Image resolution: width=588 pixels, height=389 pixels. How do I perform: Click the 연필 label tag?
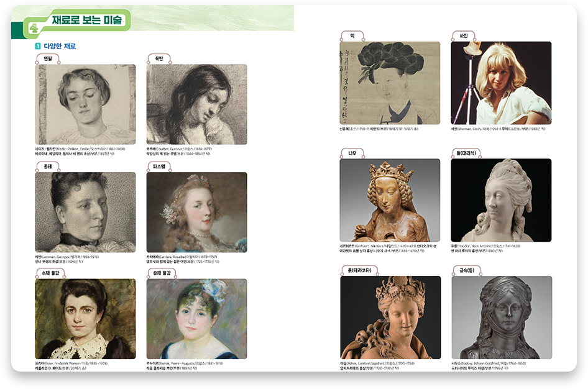tap(48, 58)
